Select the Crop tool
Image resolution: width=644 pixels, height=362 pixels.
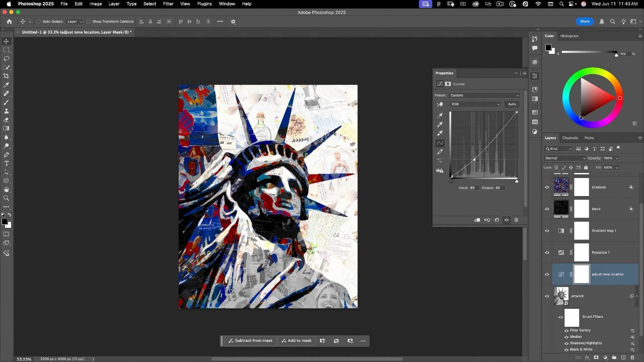7,76
